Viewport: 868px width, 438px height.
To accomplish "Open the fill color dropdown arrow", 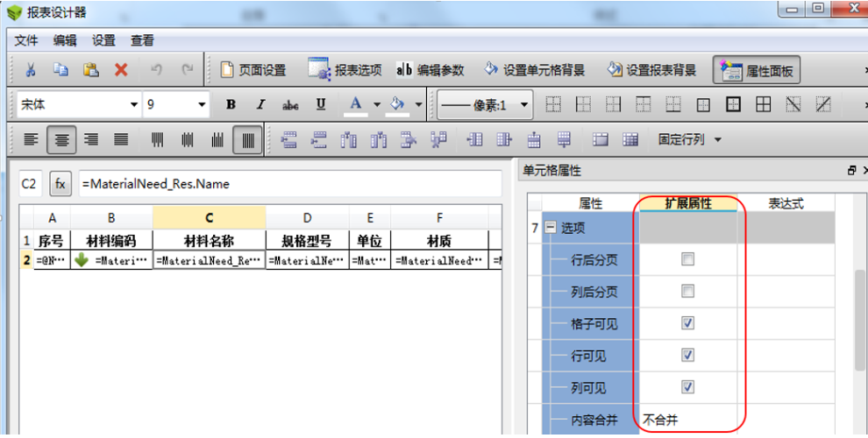I will coord(418,104).
